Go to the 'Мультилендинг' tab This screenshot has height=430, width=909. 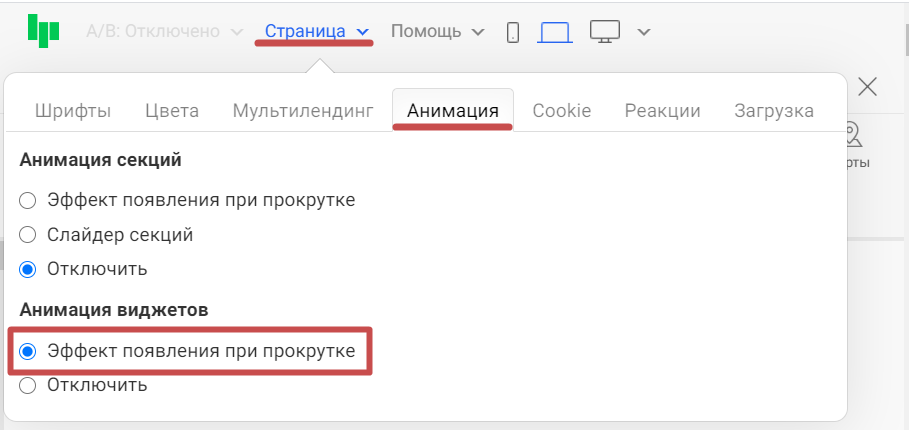303,111
